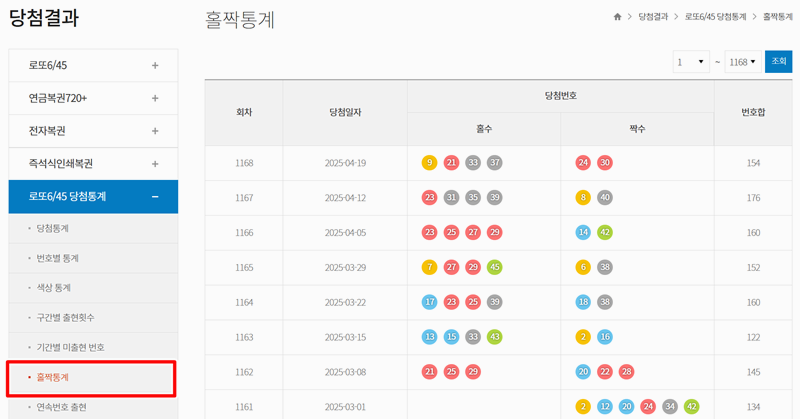Expand the 전자복권 menu plus icon
800x419 pixels.
(x=155, y=131)
